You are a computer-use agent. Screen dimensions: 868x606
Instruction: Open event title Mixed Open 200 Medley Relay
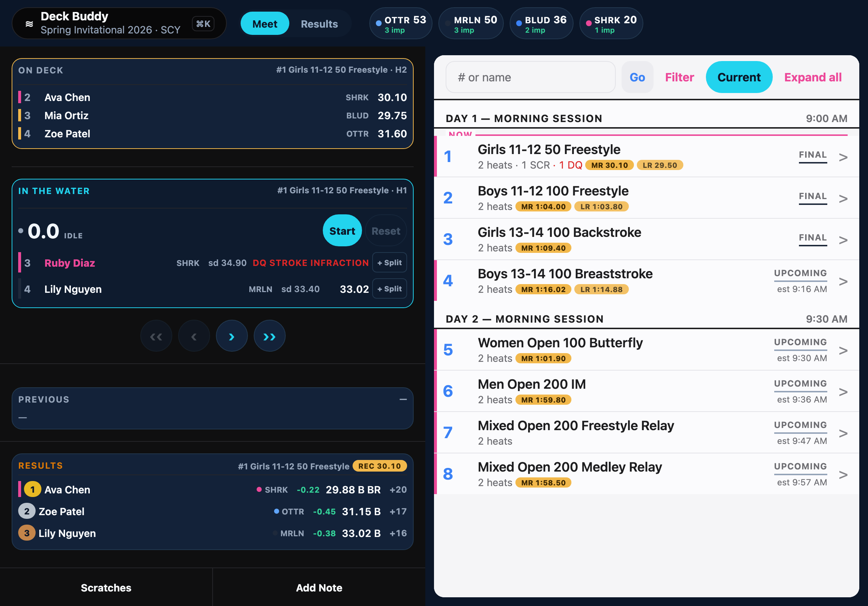(x=569, y=467)
